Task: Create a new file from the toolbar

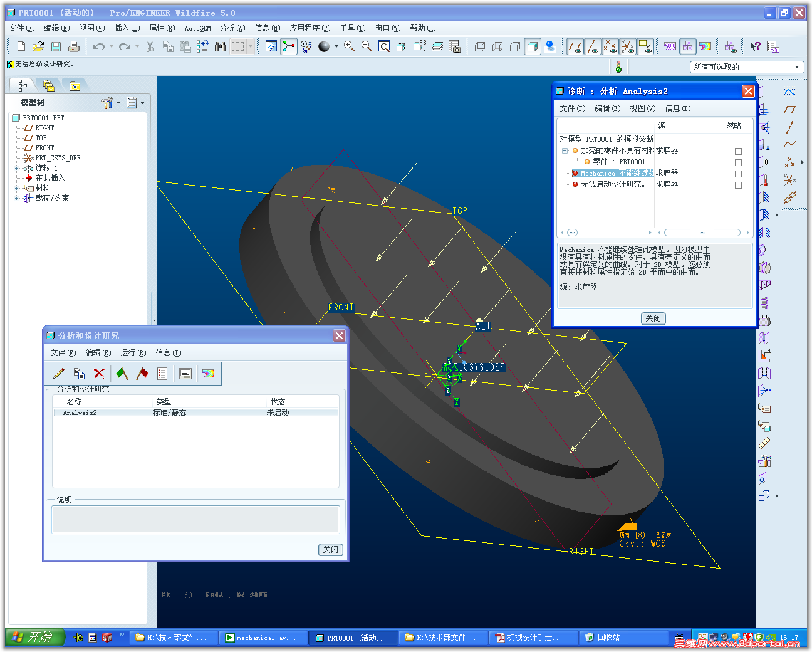Action: point(21,46)
